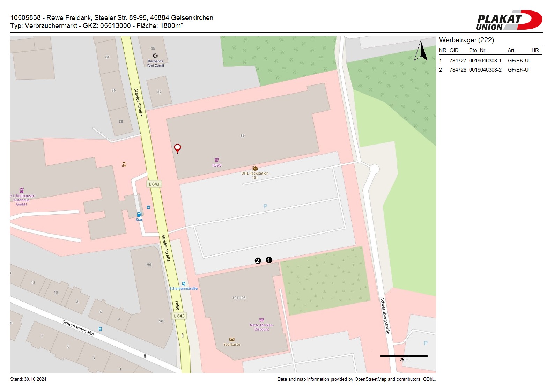Click the Plakat Union logo

click(x=509, y=20)
